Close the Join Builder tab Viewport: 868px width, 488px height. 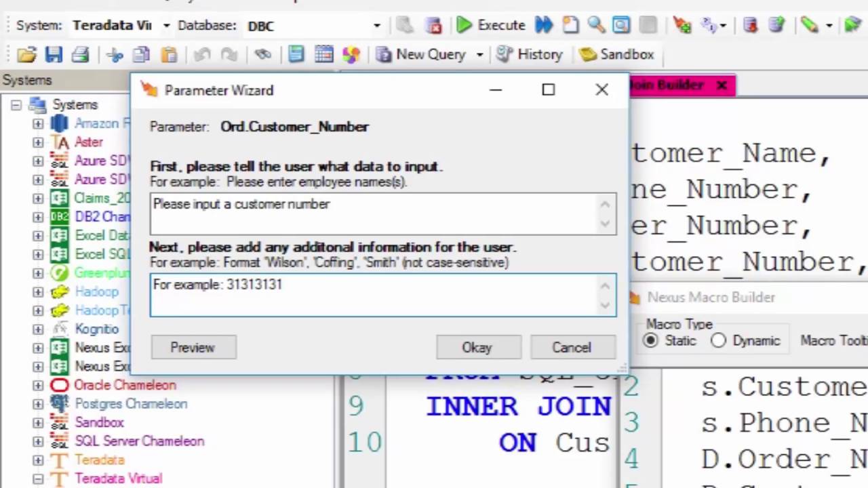pyautogui.click(x=722, y=85)
